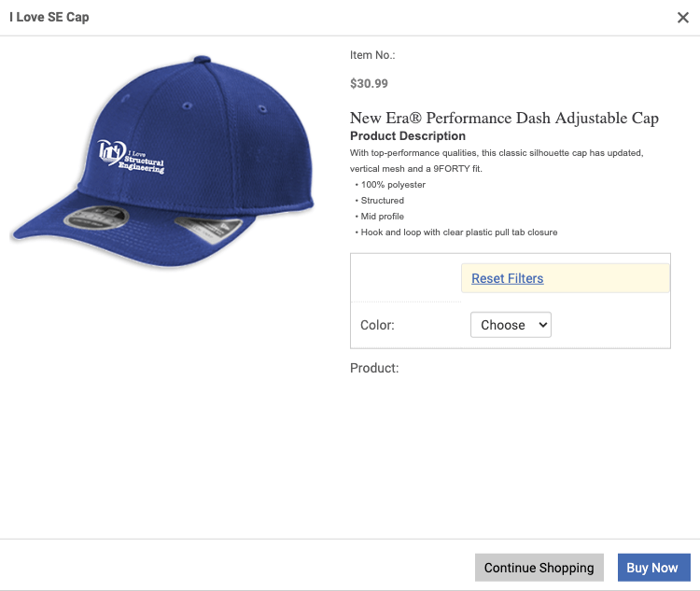Click the Product Description heading

[x=407, y=136]
